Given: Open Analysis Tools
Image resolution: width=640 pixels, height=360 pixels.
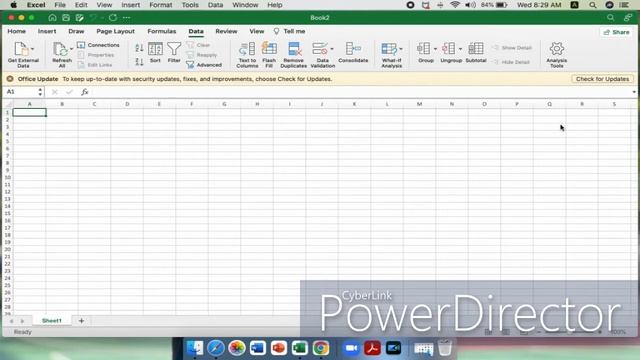Looking at the screenshot, I should pos(556,55).
